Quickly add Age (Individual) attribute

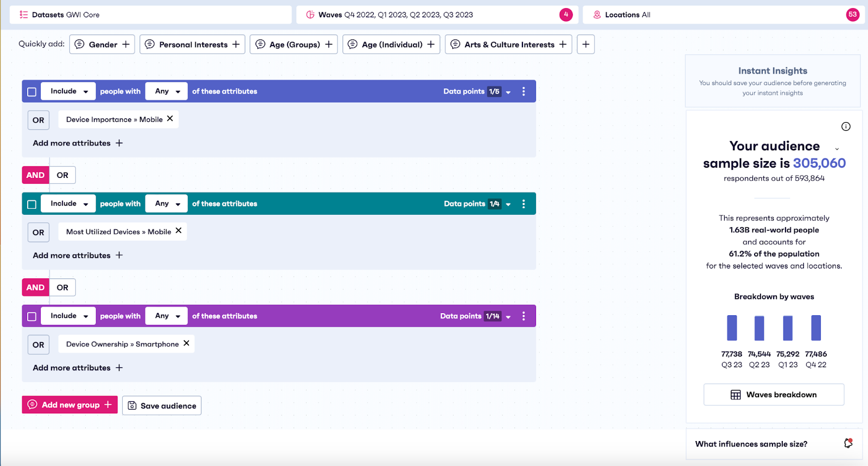[391, 44]
